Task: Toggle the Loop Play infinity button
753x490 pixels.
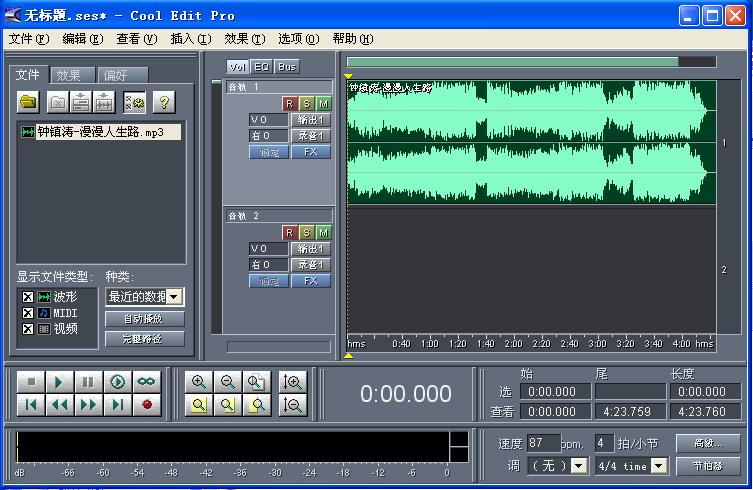Action: click(146, 382)
